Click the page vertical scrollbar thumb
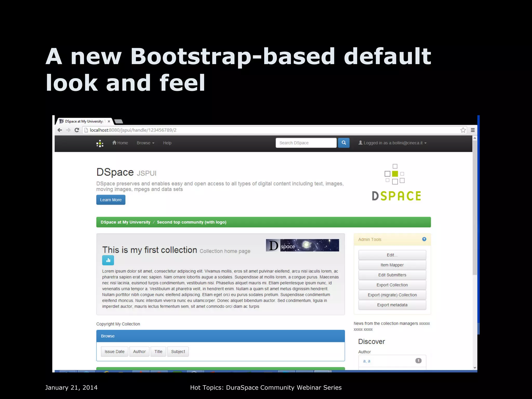This screenshot has height=399, width=532. [475, 208]
